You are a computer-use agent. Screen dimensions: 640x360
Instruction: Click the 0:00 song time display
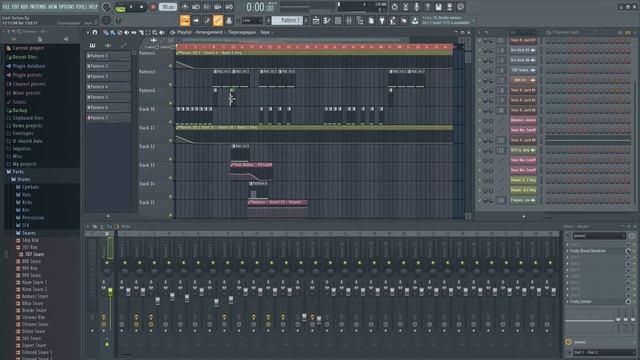tap(260, 7)
